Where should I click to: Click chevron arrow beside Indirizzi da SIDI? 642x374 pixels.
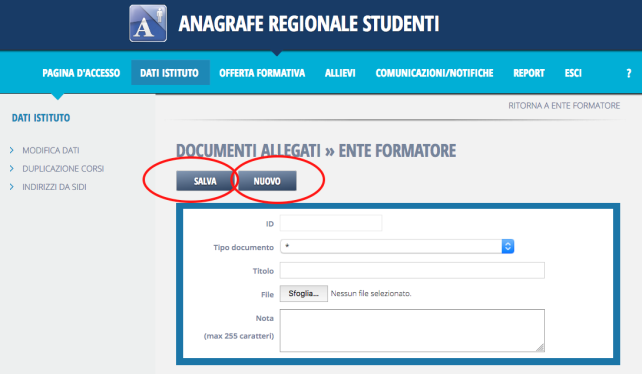[11, 187]
